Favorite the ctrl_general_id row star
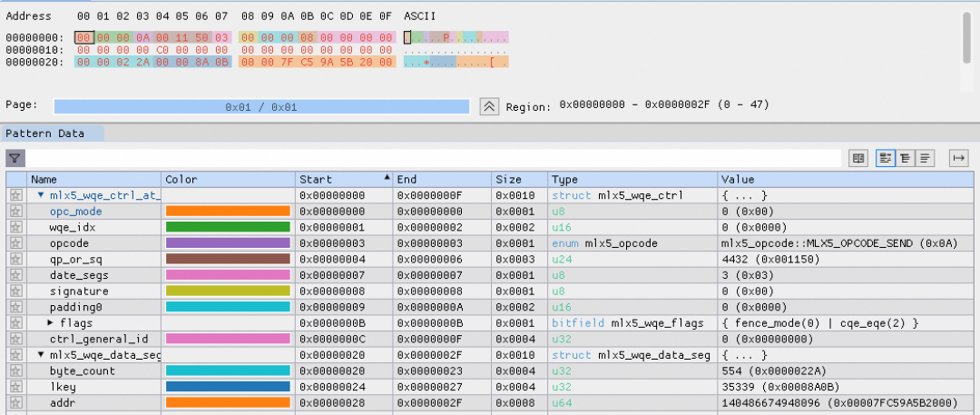This screenshot has height=415, width=980. click(15, 340)
